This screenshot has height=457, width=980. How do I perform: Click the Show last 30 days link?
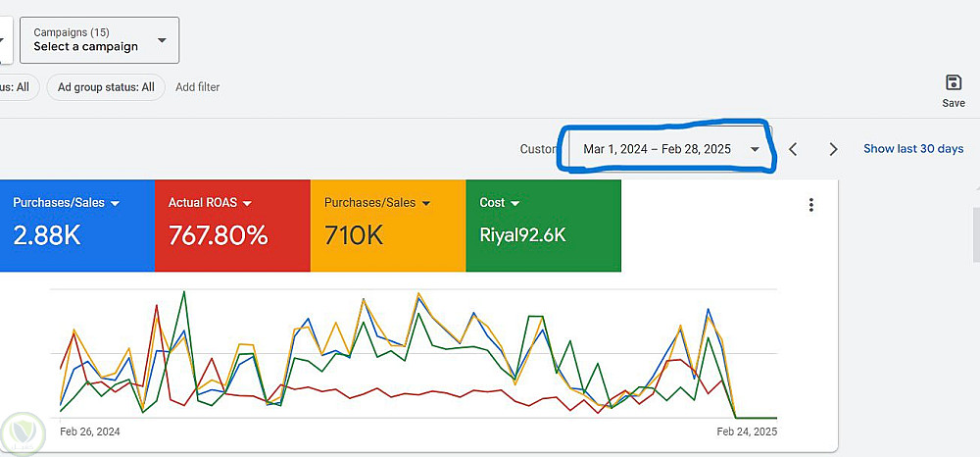912,149
